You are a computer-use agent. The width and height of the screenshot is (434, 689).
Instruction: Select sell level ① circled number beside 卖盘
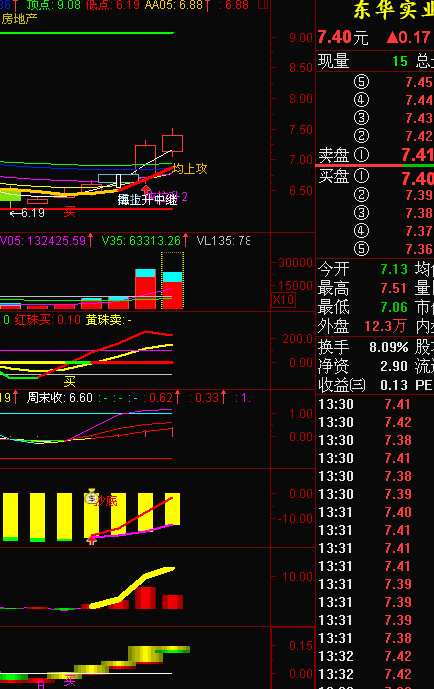pyautogui.click(x=362, y=155)
